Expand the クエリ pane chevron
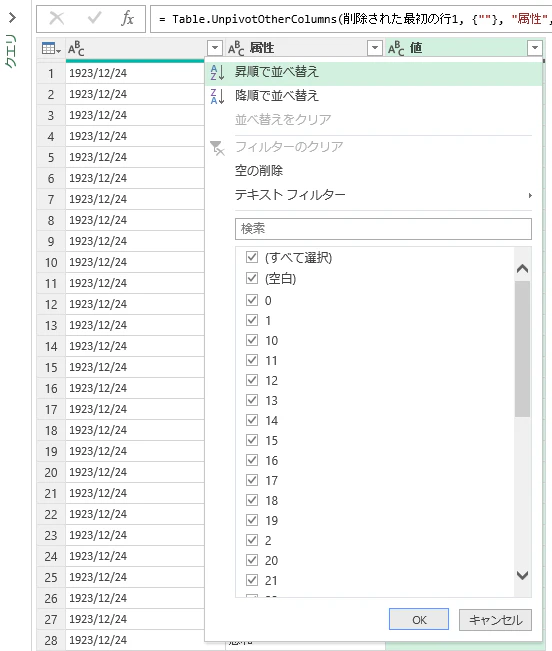 tap(12, 17)
